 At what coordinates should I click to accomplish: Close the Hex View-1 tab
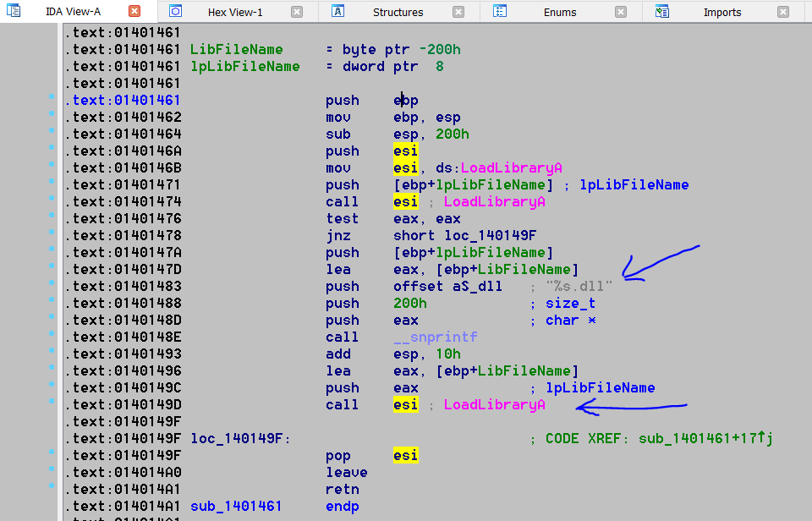click(297, 12)
